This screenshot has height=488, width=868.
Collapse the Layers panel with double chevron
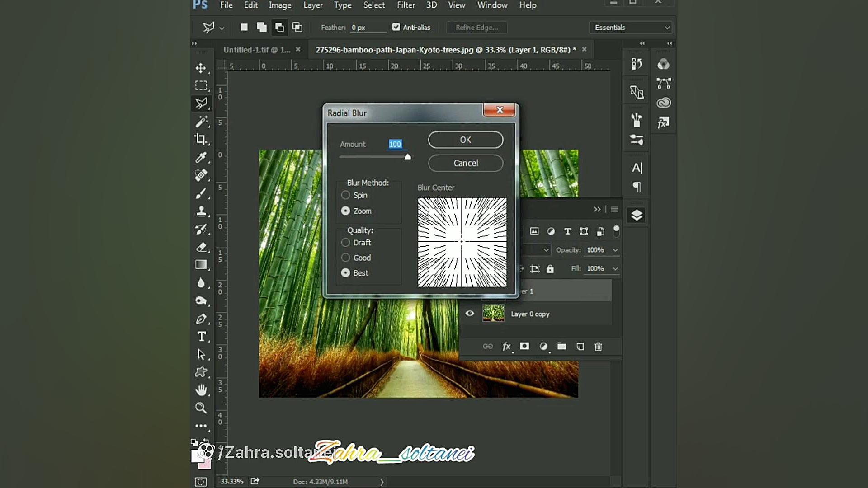[x=597, y=209]
